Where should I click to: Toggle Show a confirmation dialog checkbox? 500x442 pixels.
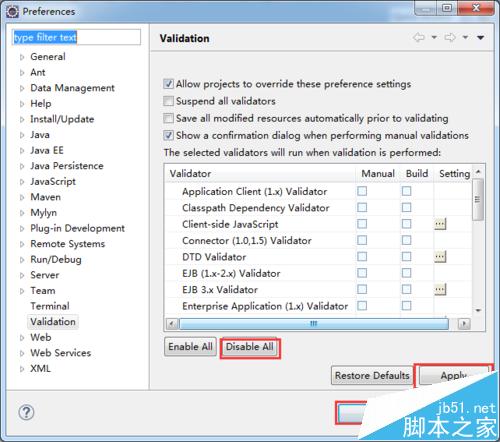pyautogui.click(x=168, y=135)
